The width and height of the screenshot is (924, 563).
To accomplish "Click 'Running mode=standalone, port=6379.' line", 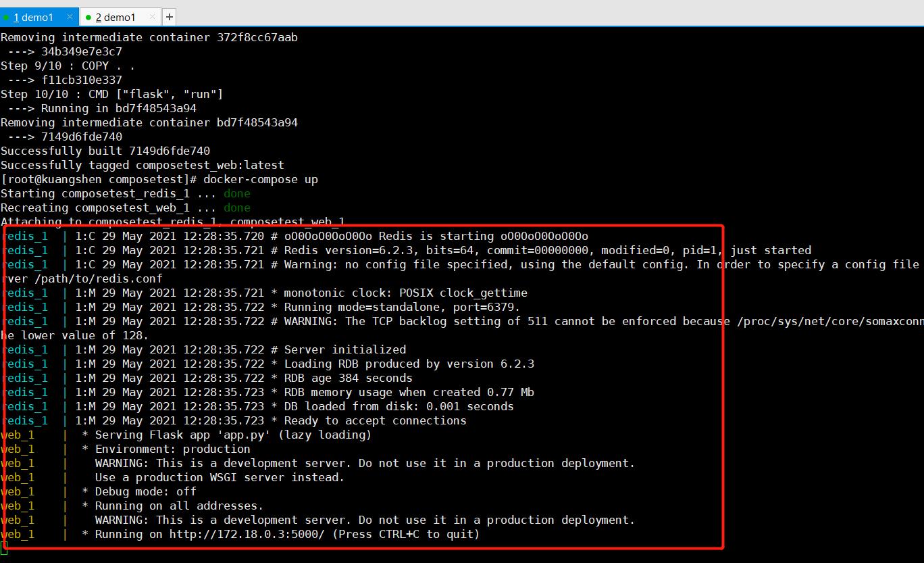I will point(261,308).
